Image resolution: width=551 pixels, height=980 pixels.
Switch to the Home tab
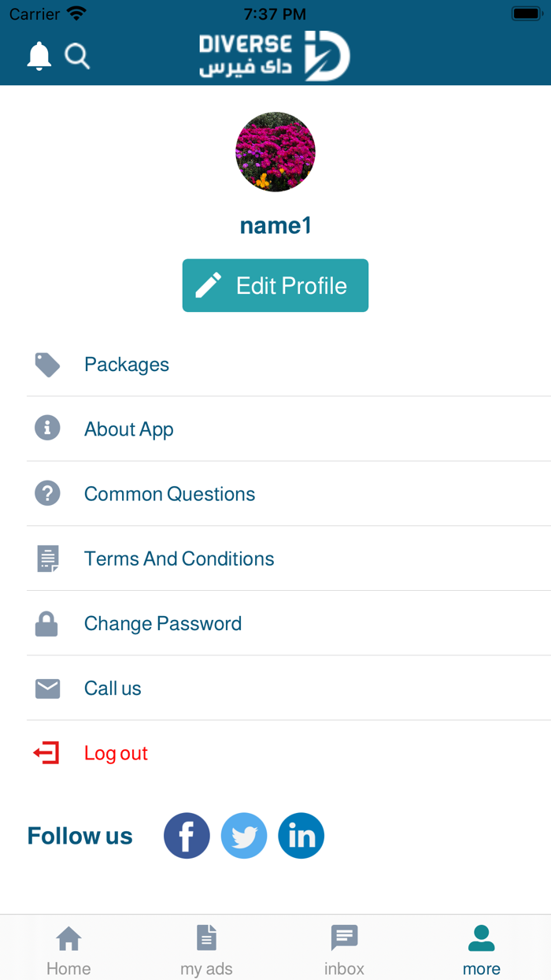coord(68,948)
